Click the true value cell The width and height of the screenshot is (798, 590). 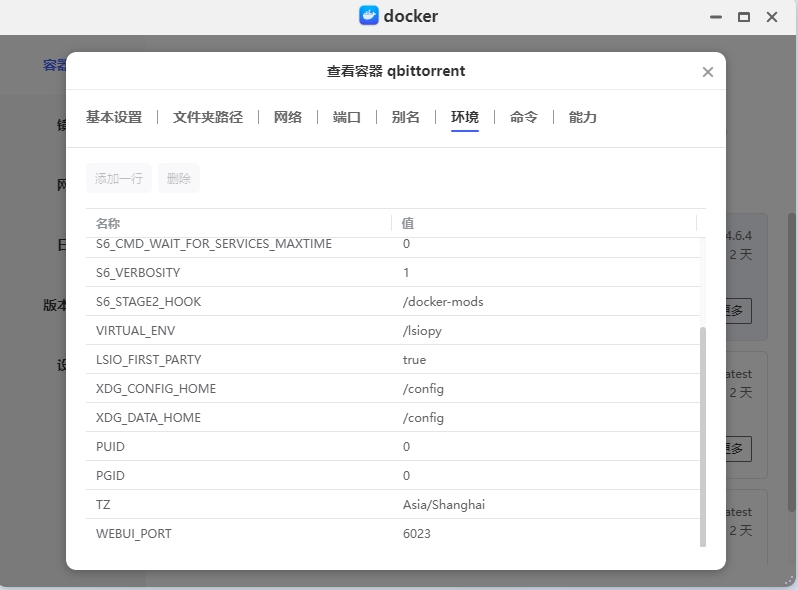414,360
